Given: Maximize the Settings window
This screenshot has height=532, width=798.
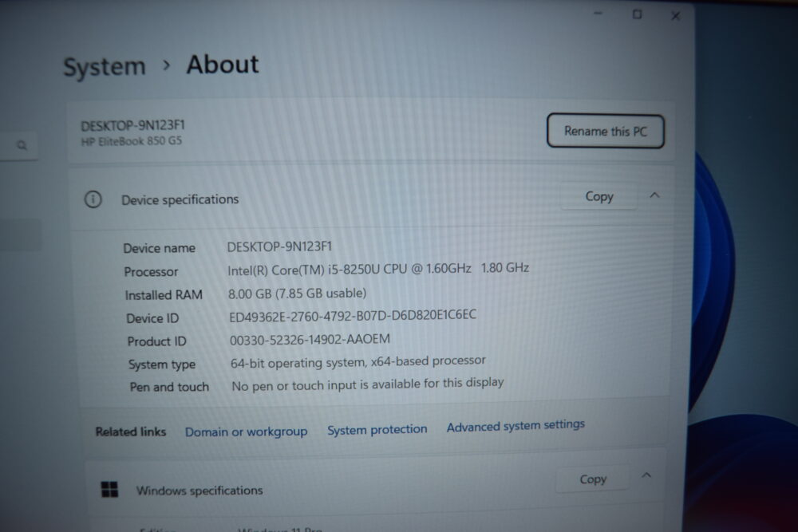Looking at the screenshot, I should [x=637, y=14].
